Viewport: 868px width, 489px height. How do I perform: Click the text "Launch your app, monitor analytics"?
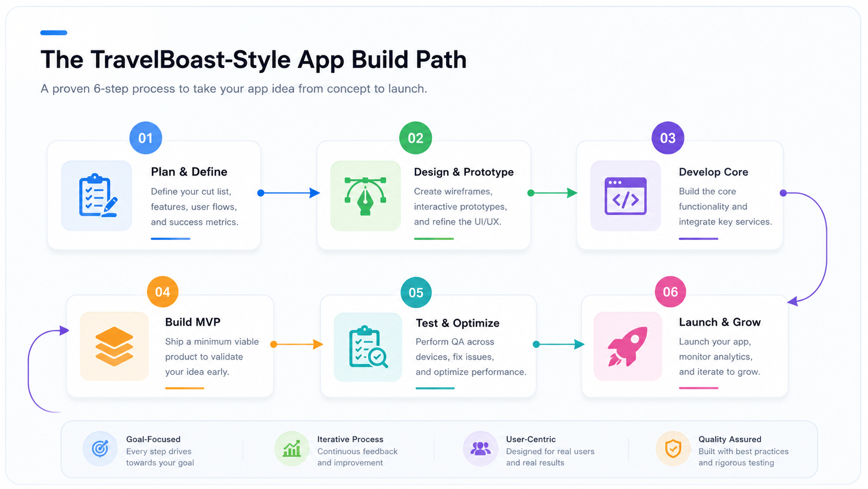(715, 349)
